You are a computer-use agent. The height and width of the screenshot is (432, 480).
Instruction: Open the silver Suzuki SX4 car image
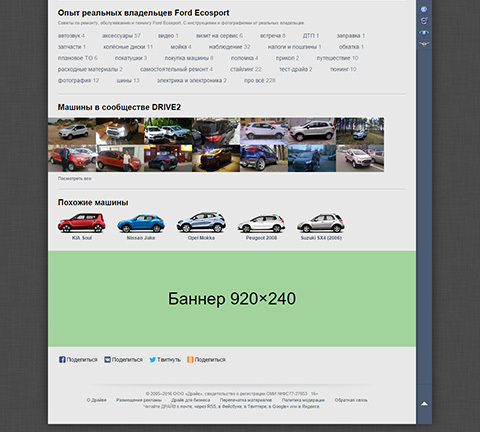[321, 223]
